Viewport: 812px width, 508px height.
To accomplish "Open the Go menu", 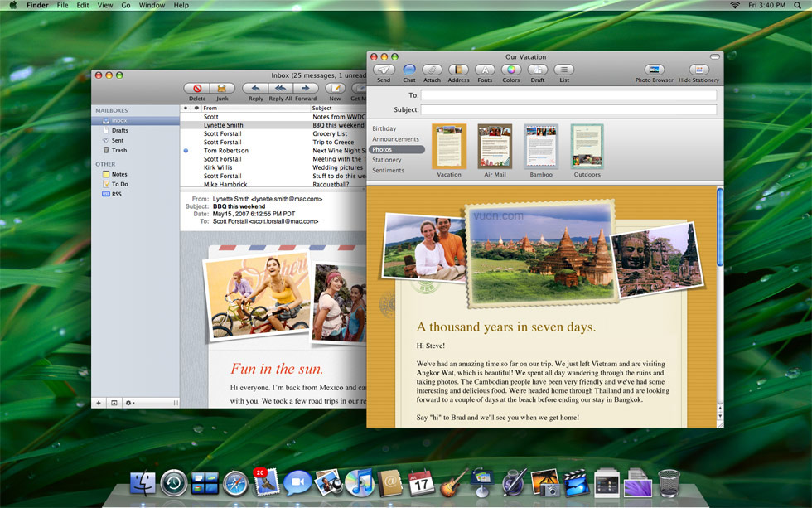I will tap(126, 5).
